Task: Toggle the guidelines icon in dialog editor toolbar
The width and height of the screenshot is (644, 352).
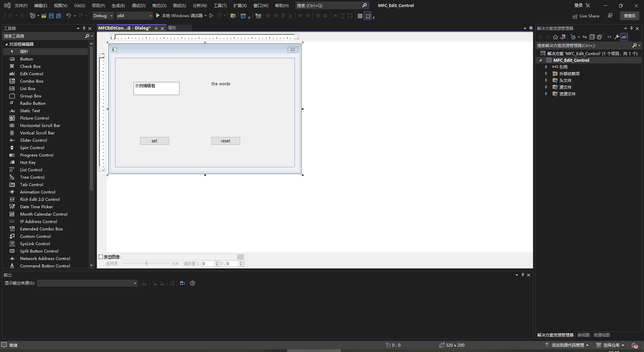Action: [x=368, y=16]
